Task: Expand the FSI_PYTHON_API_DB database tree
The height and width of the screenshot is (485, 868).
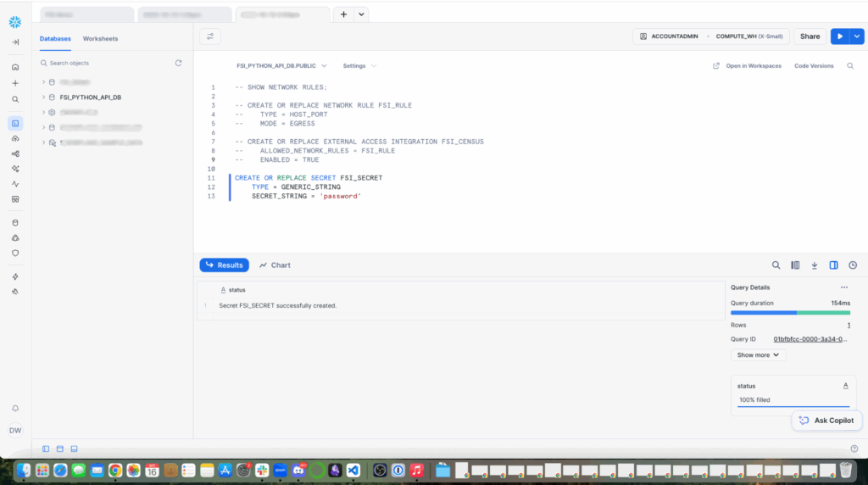Action: (x=43, y=98)
